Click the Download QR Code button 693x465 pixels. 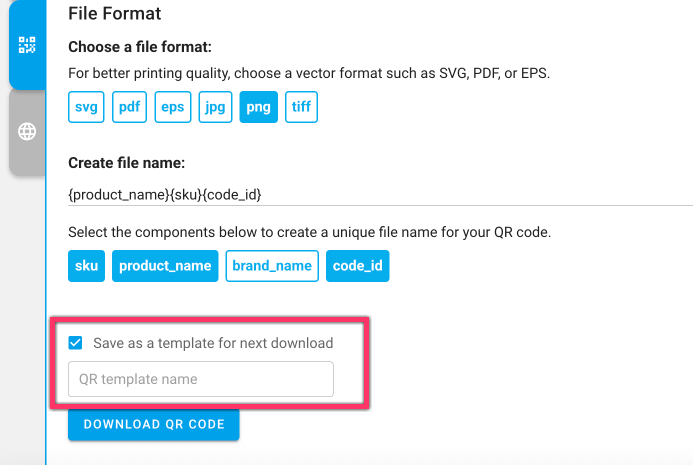(154, 424)
